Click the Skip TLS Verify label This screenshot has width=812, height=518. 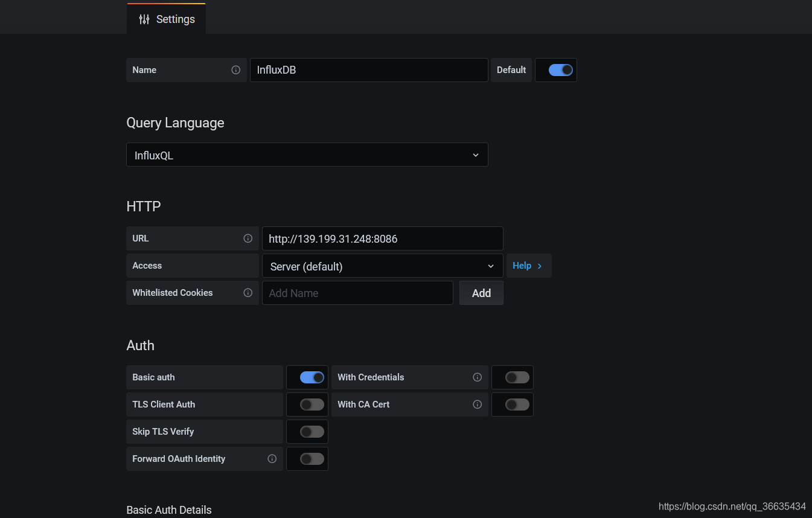(163, 432)
